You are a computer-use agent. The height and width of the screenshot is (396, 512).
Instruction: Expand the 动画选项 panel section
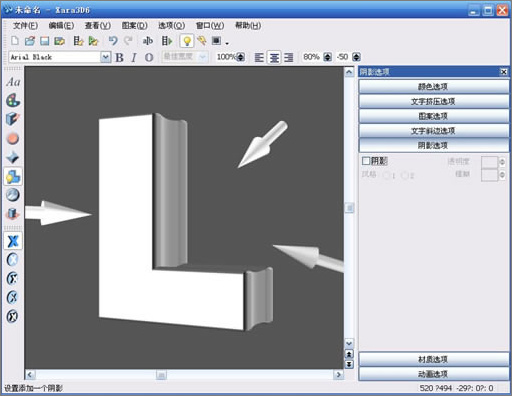coord(434,374)
